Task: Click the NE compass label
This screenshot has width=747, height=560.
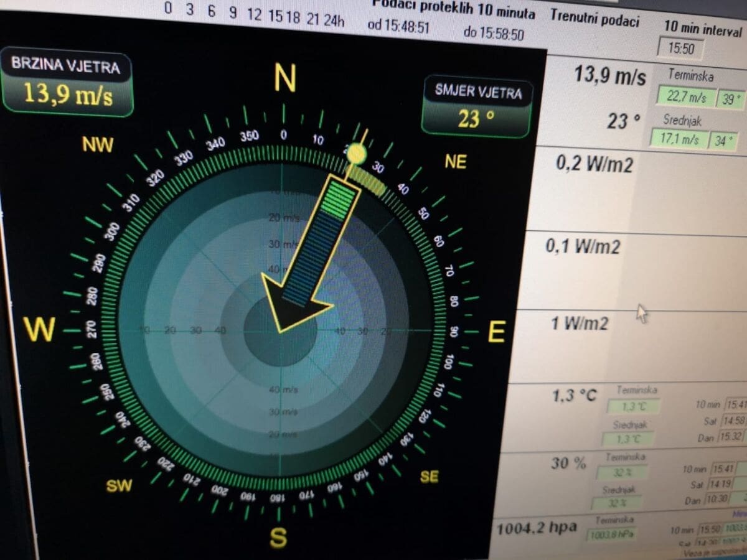Action: (x=455, y=162)
